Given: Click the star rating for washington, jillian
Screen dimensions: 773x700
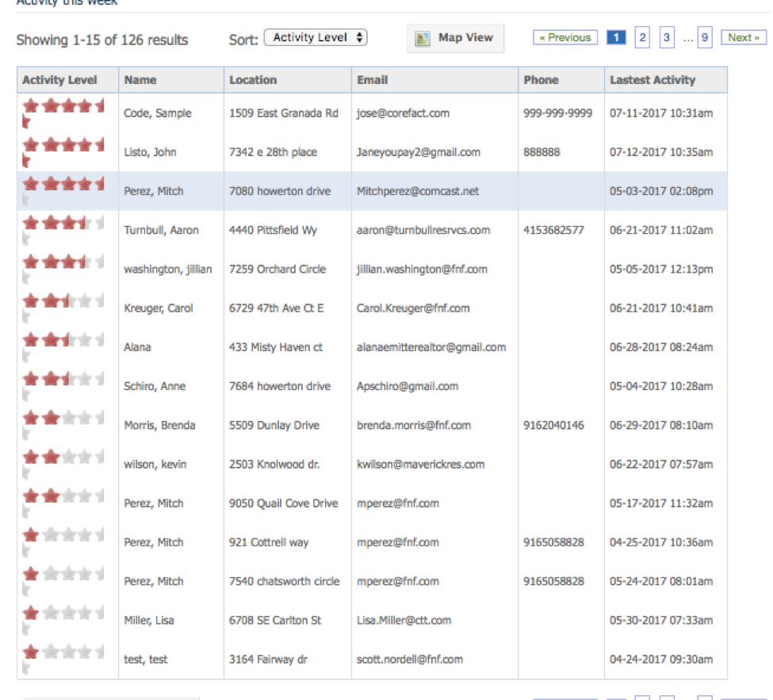Looking at the screenshot, I should coord(63,269).
